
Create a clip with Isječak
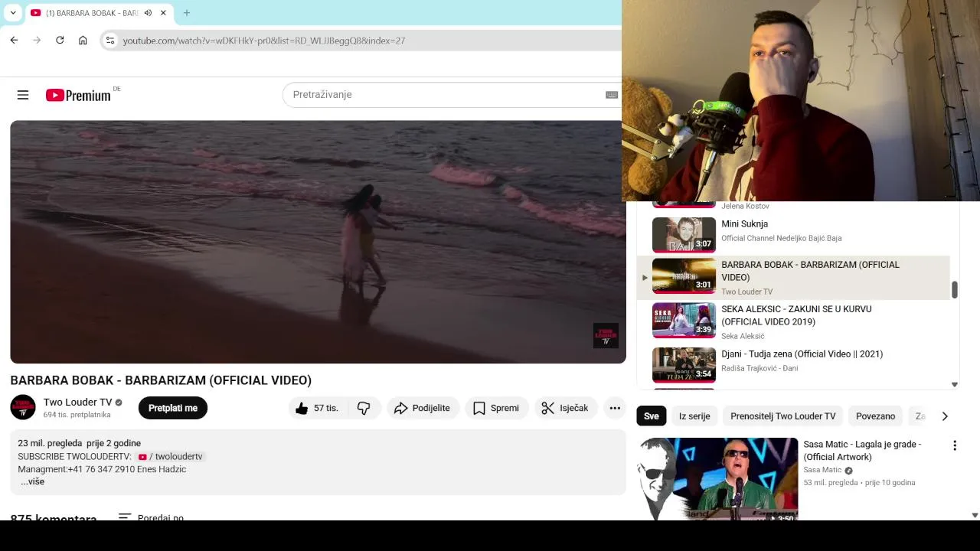point(565,408)
